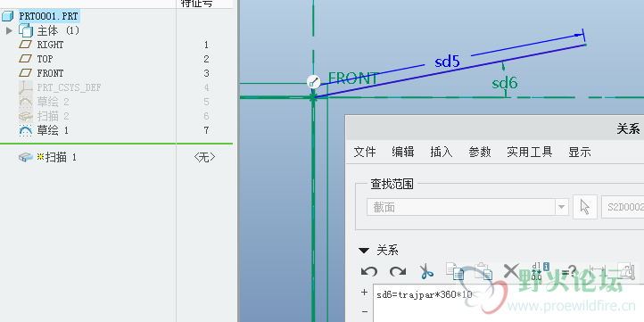Click the minus operator beside relation editor
The width and height of the screenshot is (644, 322).
[x=364, y=311]
